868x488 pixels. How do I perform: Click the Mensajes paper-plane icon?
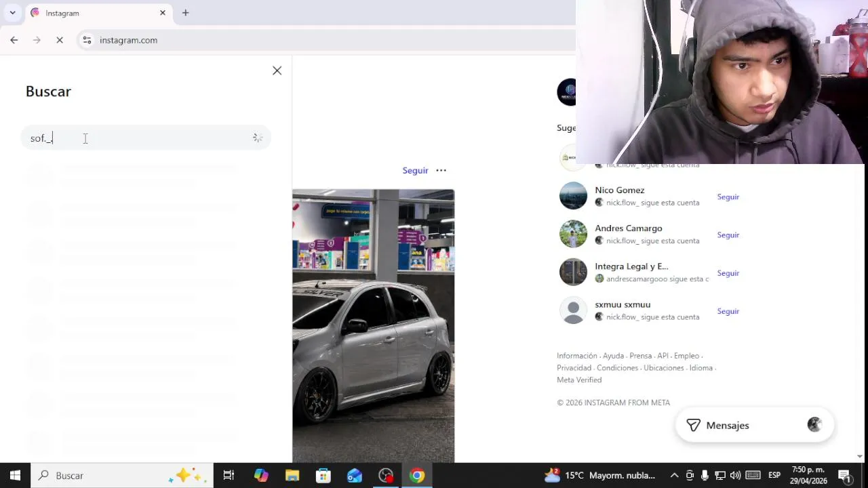(693, 425)
